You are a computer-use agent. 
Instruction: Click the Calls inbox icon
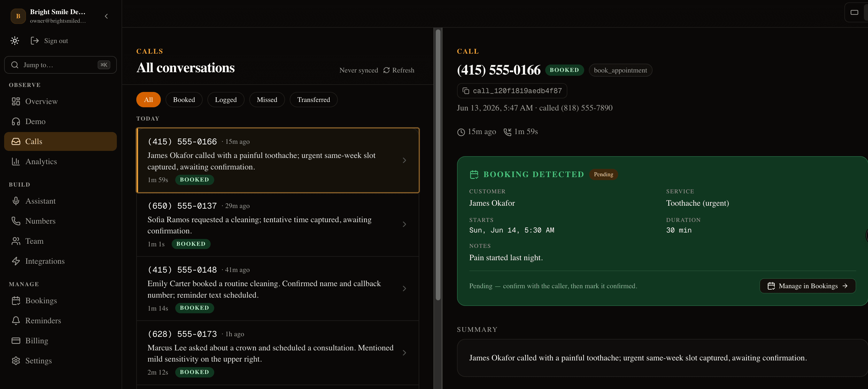(16, 141)
